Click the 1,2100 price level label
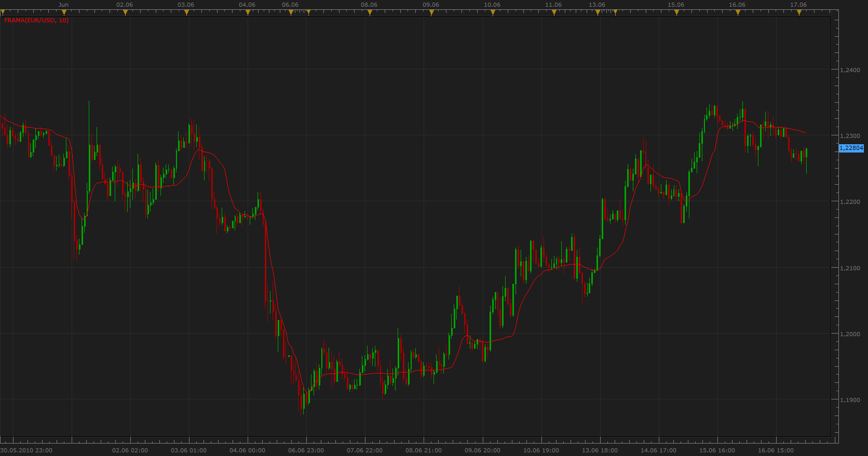The image size is (868, 456). tap(850, 268)
